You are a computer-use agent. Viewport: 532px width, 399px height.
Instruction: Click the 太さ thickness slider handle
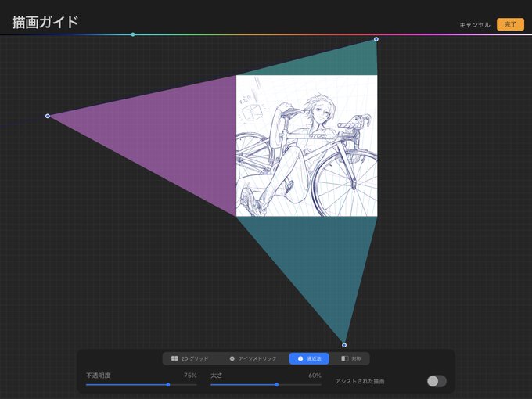(x=277, y=385)
